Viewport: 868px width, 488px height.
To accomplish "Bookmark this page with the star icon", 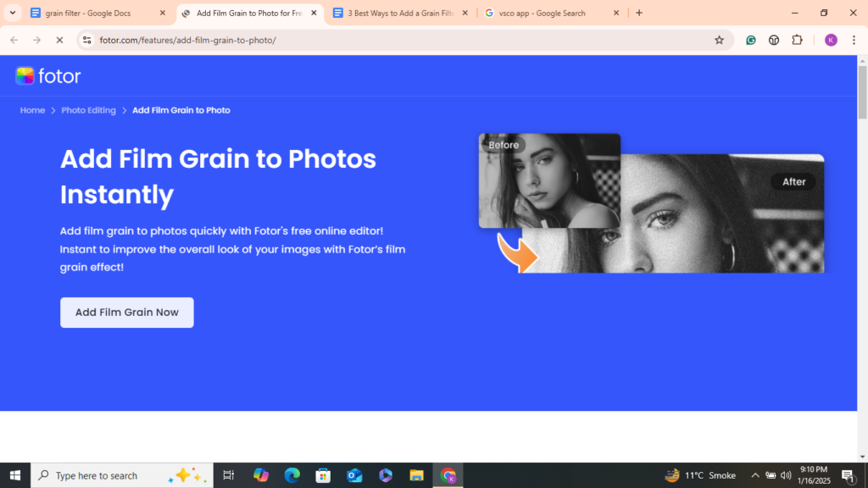I will [x=720, y=40].
